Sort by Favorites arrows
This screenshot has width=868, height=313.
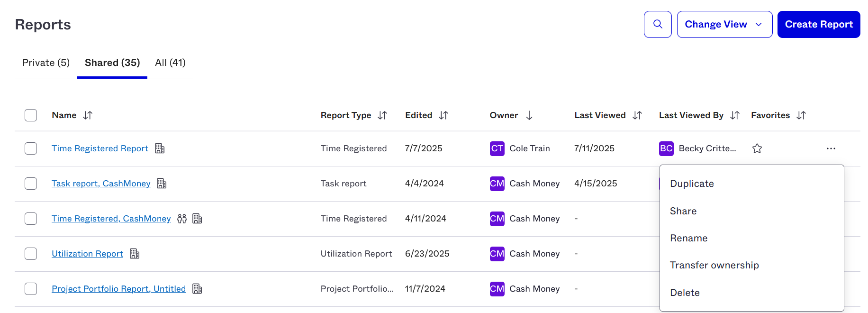point(801,115)
